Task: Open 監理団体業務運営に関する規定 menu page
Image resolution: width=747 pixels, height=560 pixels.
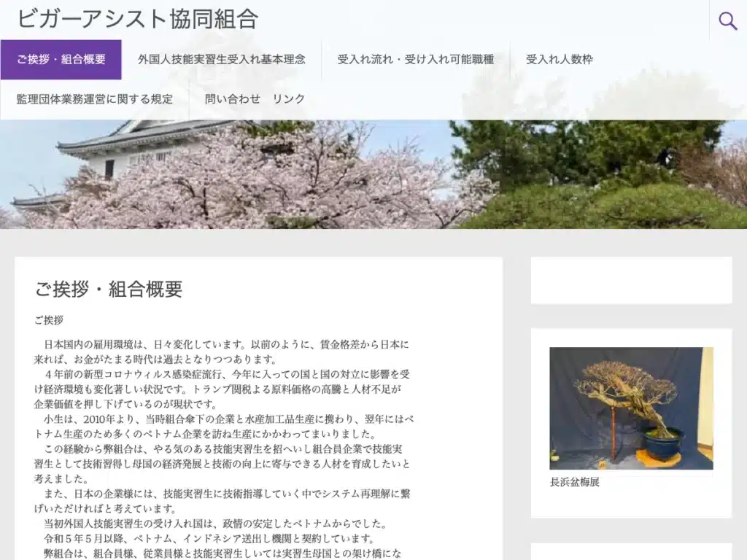Action: 95,99
